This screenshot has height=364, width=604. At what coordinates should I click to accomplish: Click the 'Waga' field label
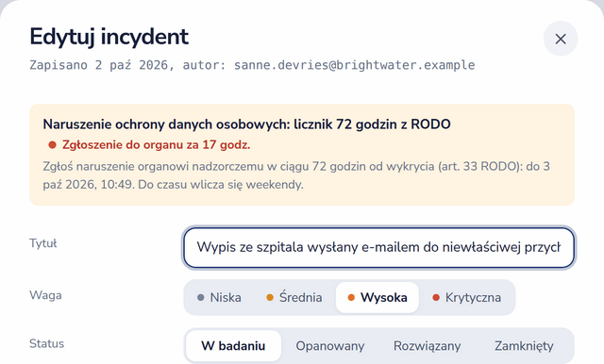point(45,295)
